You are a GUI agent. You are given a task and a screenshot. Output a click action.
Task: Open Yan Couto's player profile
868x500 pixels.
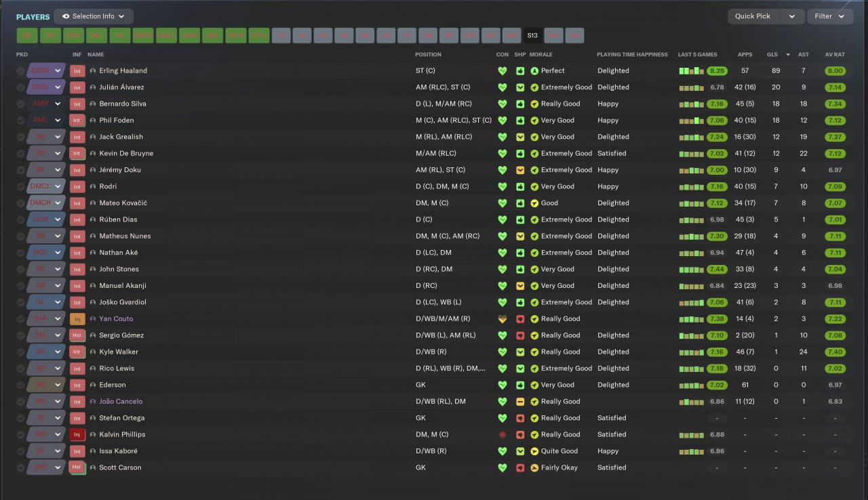116,318
